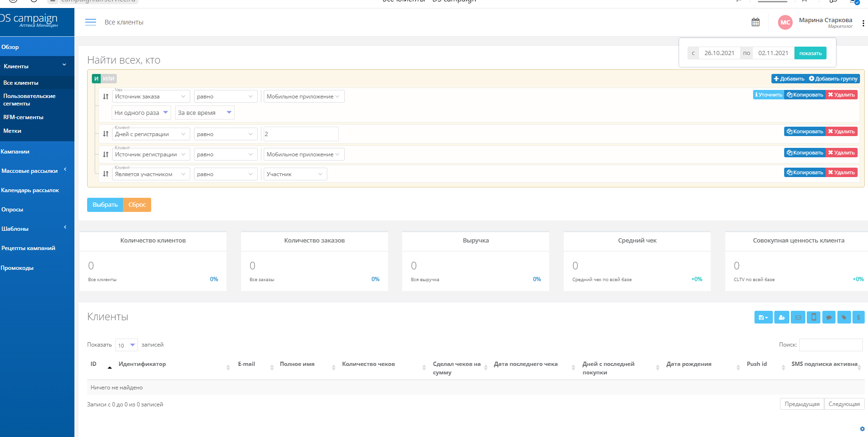This screenshot has height=437, width=868.
Task: Click the sort handle on Дней с регистрации row
Action: [105, 134]
